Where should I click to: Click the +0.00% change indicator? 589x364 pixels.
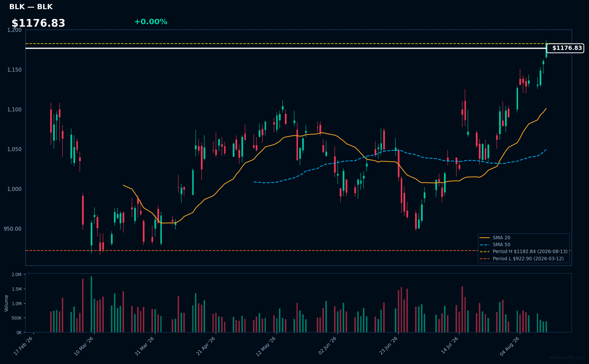pyautogui.click(x=151, y=22)
